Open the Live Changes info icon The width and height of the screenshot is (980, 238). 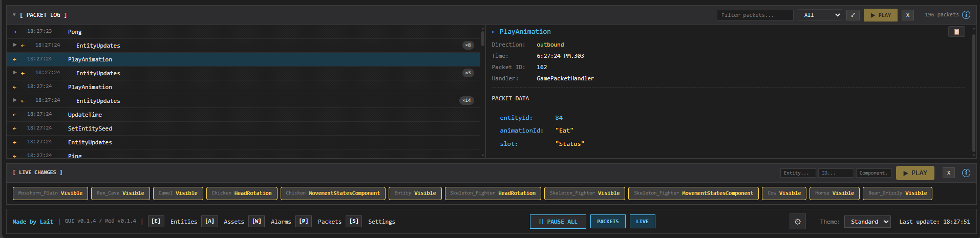coord(966,173)
